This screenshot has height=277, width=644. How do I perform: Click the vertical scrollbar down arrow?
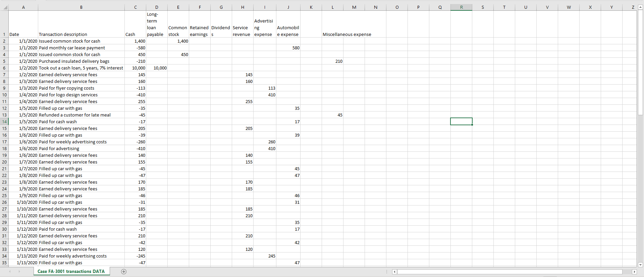[640, 265]
